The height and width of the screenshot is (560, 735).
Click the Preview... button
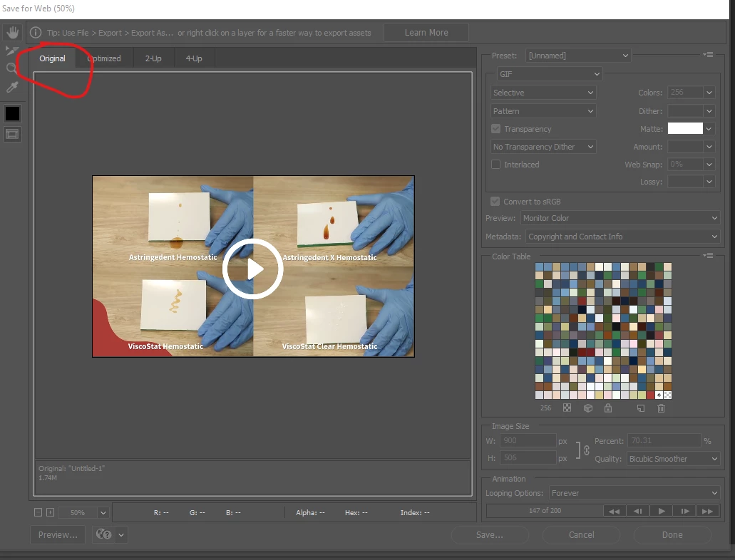[x=58, y=534]
